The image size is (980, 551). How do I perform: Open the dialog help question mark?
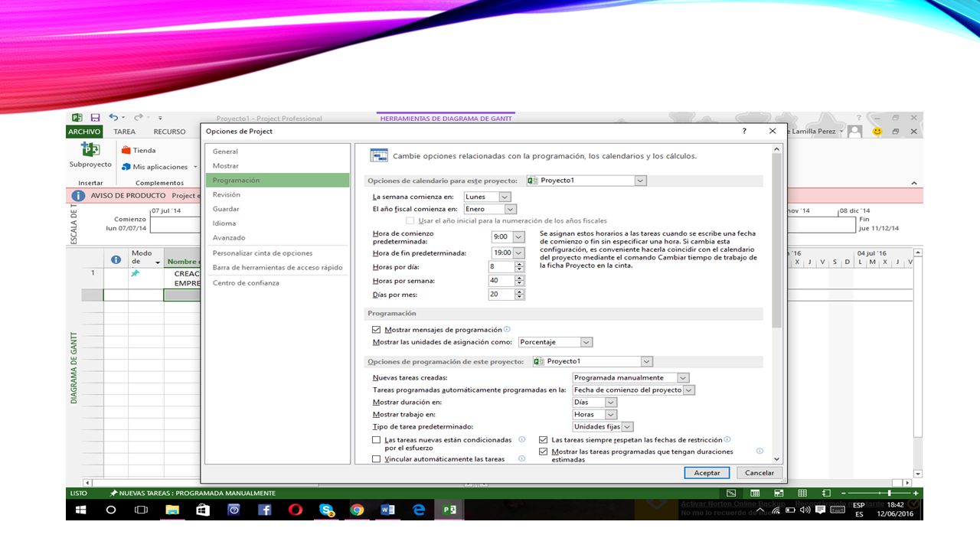pyautogui.click(x=744, y=131)
